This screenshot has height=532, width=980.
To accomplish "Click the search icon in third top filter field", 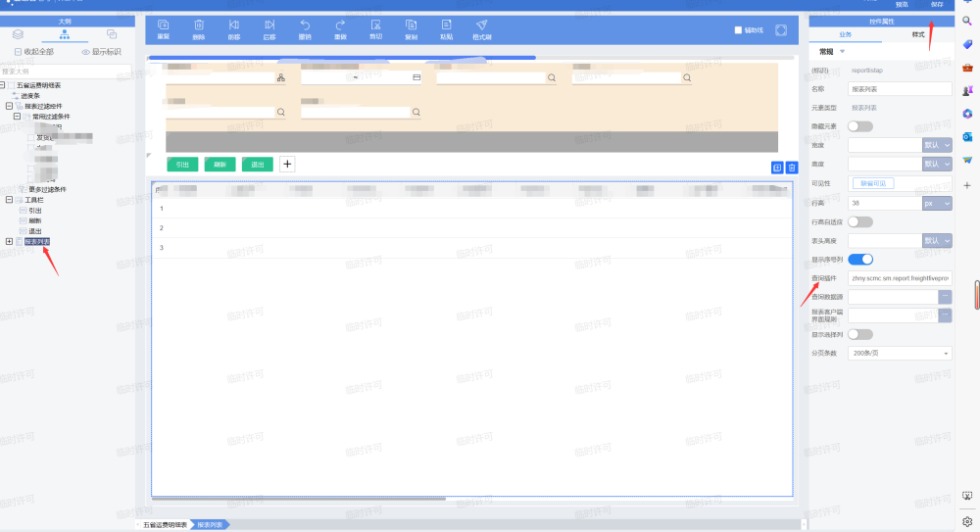I will [x=551, y=77].
